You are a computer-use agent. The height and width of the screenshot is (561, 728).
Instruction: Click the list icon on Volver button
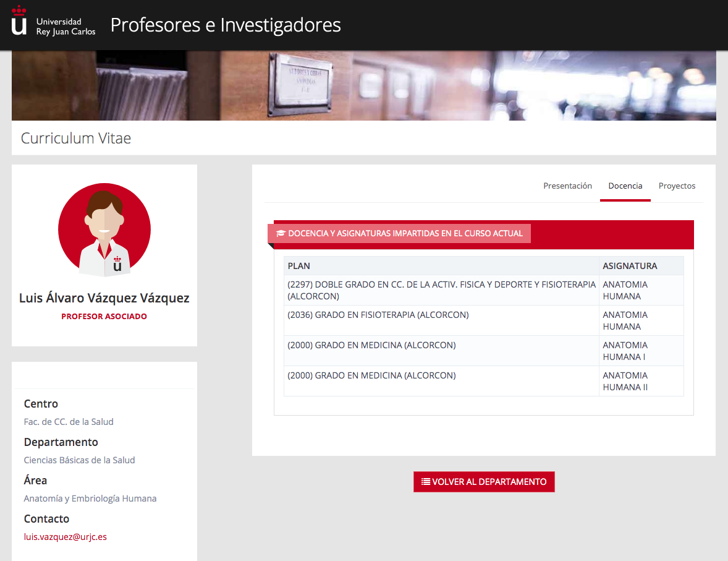point(425,482)
